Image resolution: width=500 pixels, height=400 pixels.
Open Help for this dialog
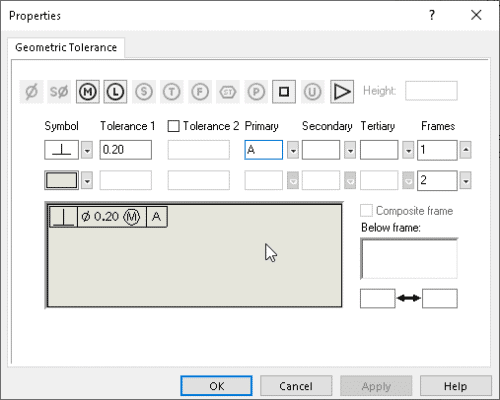point(456,386)
